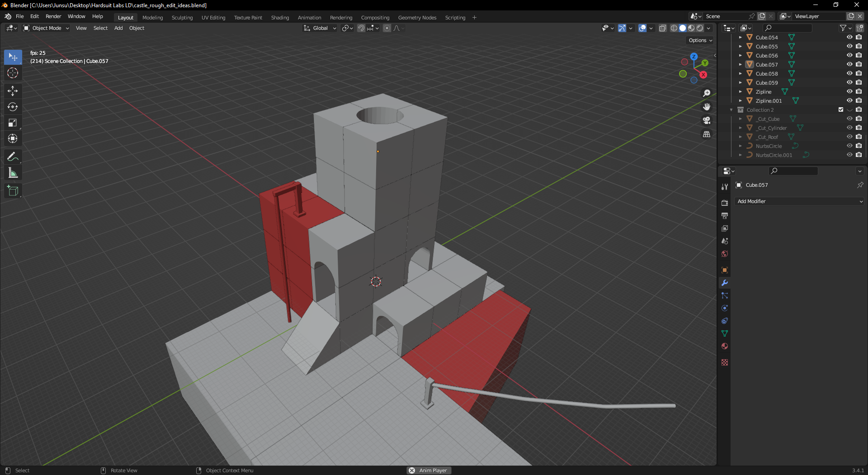Image resolution: width=868 pixels, height=475 pixels.
Task: Toggle X-ray display mode
Action: point(663,28)
